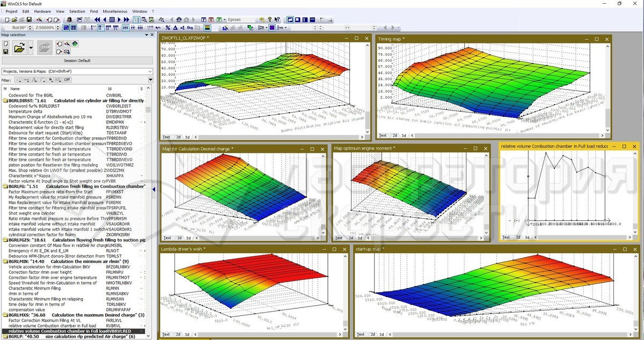The image size is (644, 340).
Task: Click the percent (%) display icon
Action: point(167,26)
